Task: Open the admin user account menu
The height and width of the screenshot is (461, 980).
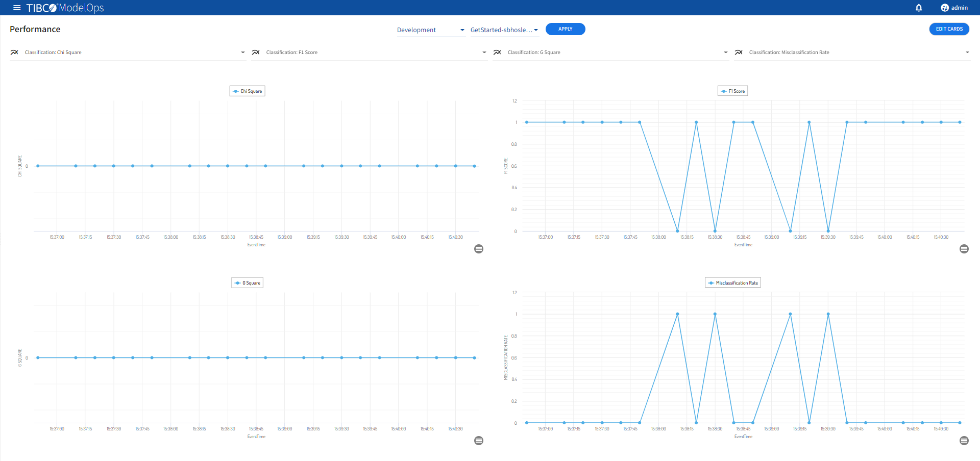Action: coord(954,8)
